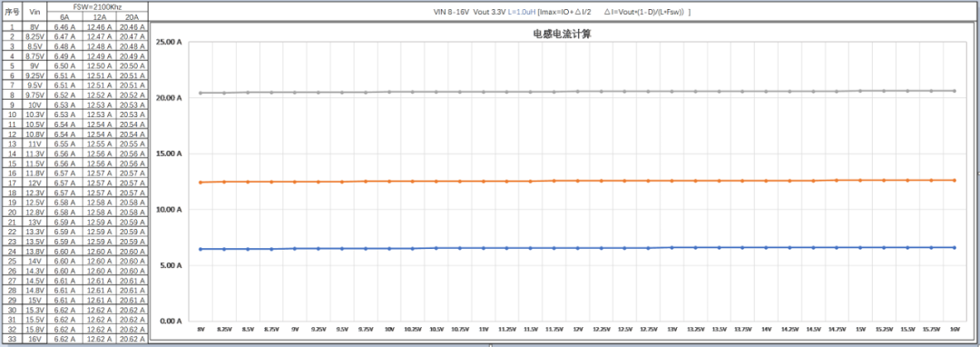980x347 pixels.
Task: Click the '15.00 A' y-axis label
Action: 169,154
